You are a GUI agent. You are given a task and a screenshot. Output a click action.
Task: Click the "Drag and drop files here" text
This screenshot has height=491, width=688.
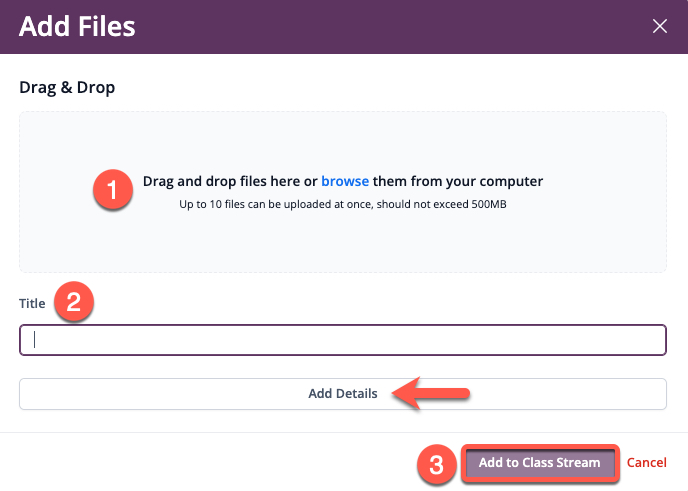[x=229, y=181]
